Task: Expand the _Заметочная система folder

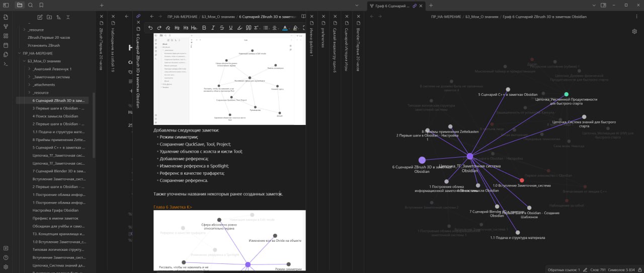Action: [x=30, y=77]
